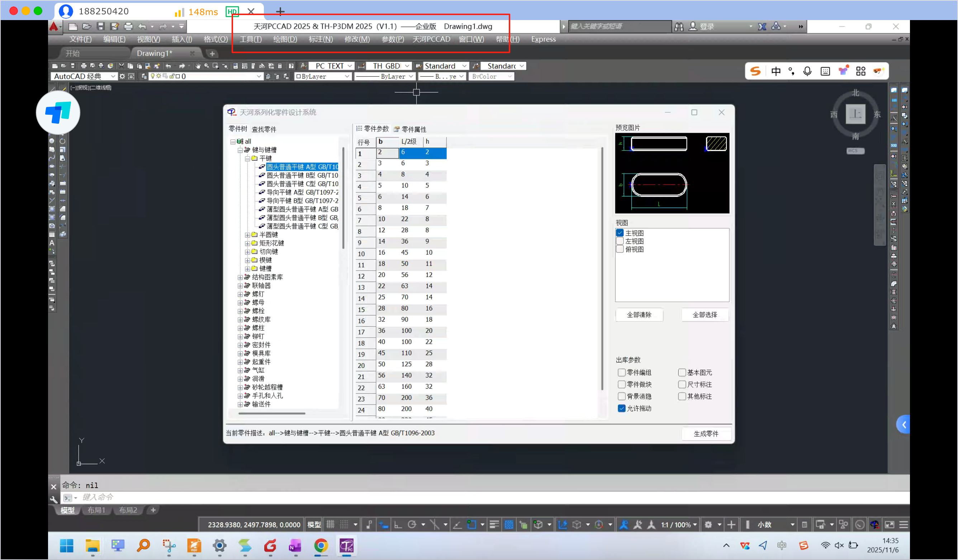This screenshot has height=560, width=958.
Task: Click the Text tool A icon in the left toolbar
Action: pyautogui.click(x=52, y=243)
